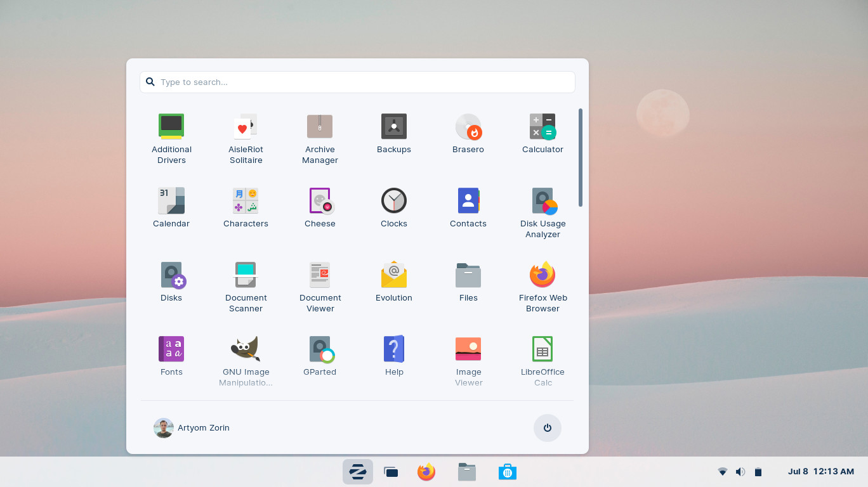This screenshot has height=487, width=868.
Task: Open Files from the app grid
Action: (x=468, y=282)
